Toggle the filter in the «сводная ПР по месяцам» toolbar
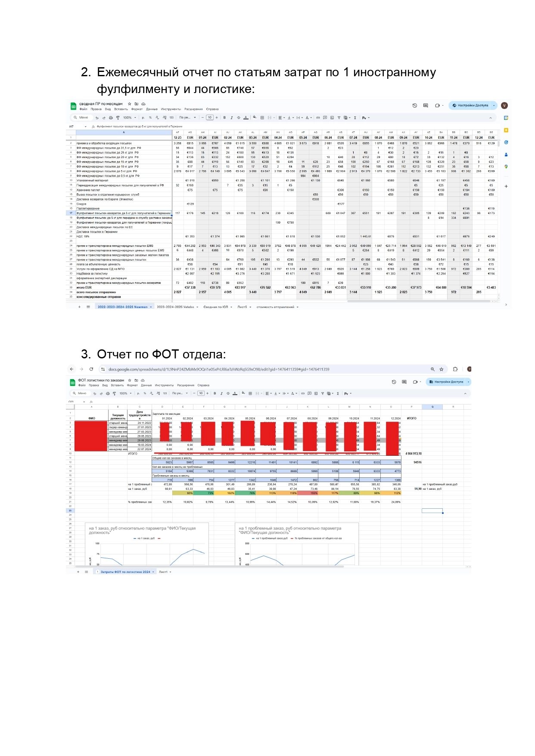 [x=339, y=118]
